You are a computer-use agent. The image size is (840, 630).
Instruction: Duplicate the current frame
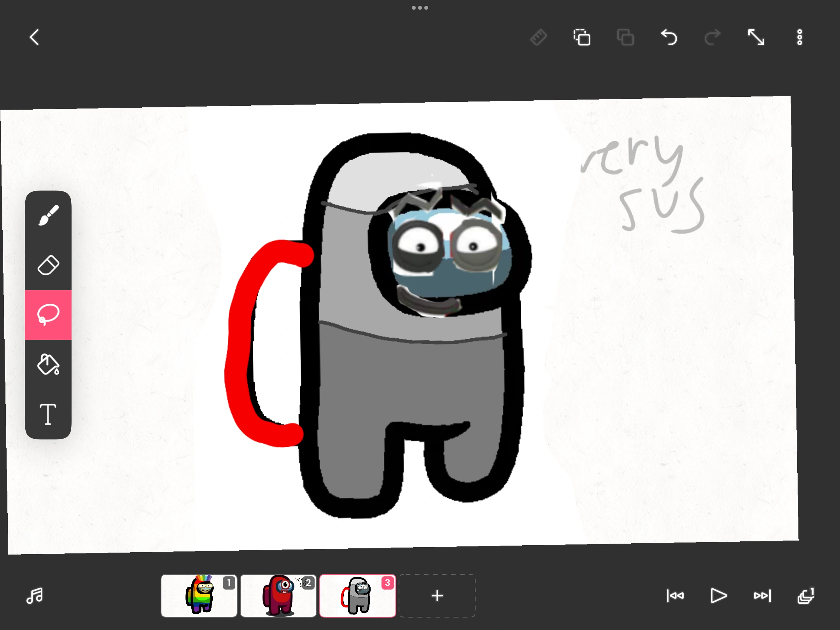[626, 38]
